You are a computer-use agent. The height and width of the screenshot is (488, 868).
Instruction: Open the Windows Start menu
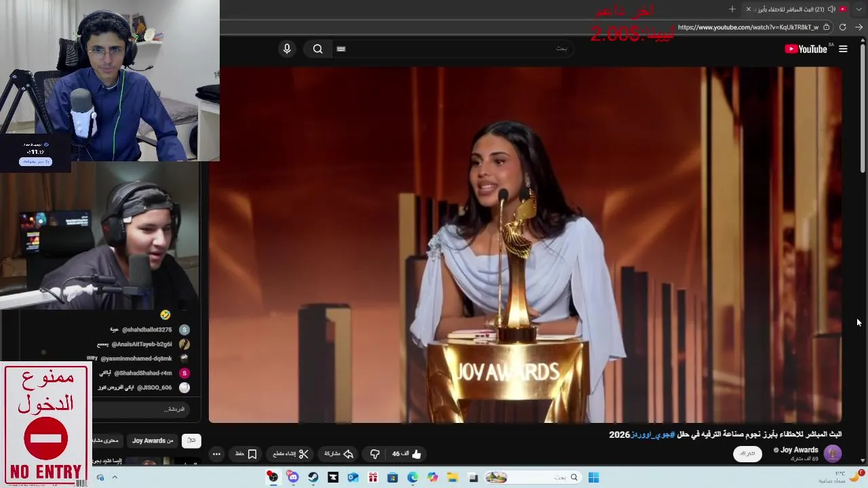click(x=593, y=477)
